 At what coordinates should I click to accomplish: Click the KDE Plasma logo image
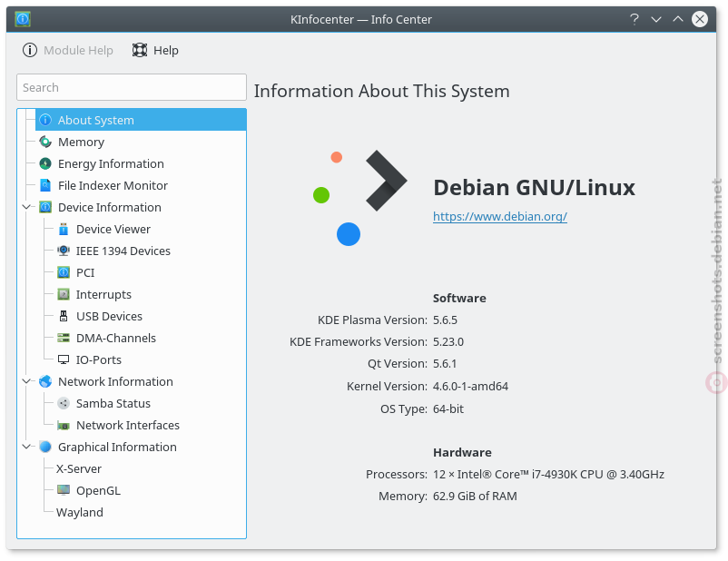pyautogui.click(x=360, y=198)
